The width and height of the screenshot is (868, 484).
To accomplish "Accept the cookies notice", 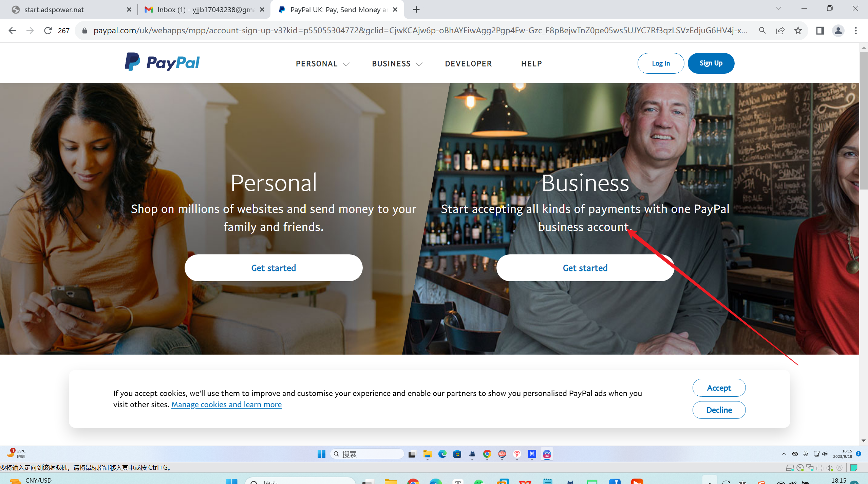I will click(719, 388).
